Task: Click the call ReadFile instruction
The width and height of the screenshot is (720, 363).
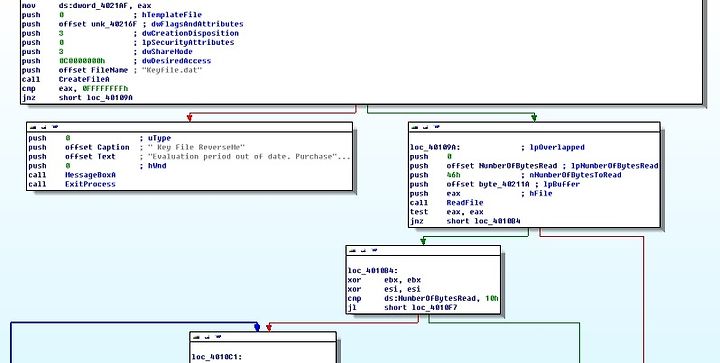Action: (x=447, y=202)
